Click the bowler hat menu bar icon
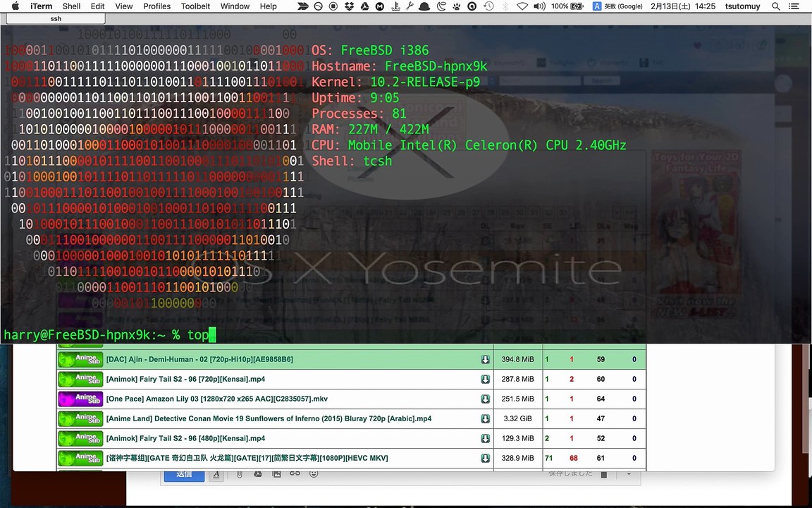This screenshot has height=508, width=812. [424, 6]
